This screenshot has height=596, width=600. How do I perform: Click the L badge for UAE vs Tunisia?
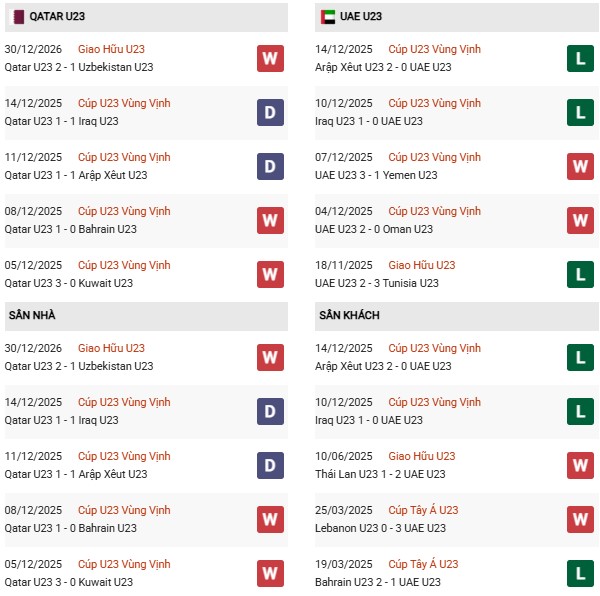pos(580,274)
